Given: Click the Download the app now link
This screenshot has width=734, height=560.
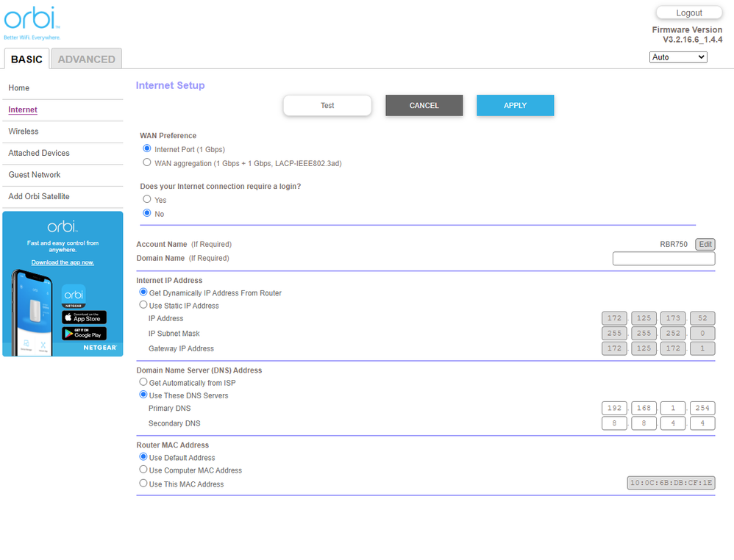Looking at the screenshot, I should (63, 262).
